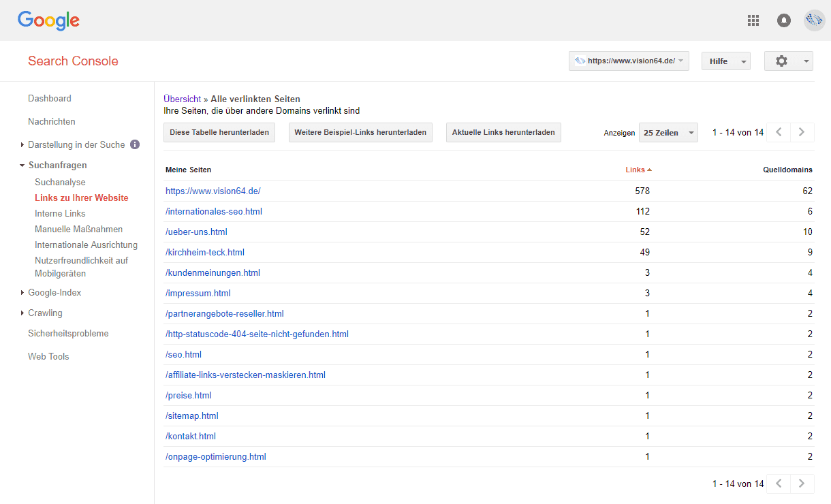This screenshot has height=504, width=831.
Task: Open the /kundenmeinungen.html link
Action: point(213,272)
